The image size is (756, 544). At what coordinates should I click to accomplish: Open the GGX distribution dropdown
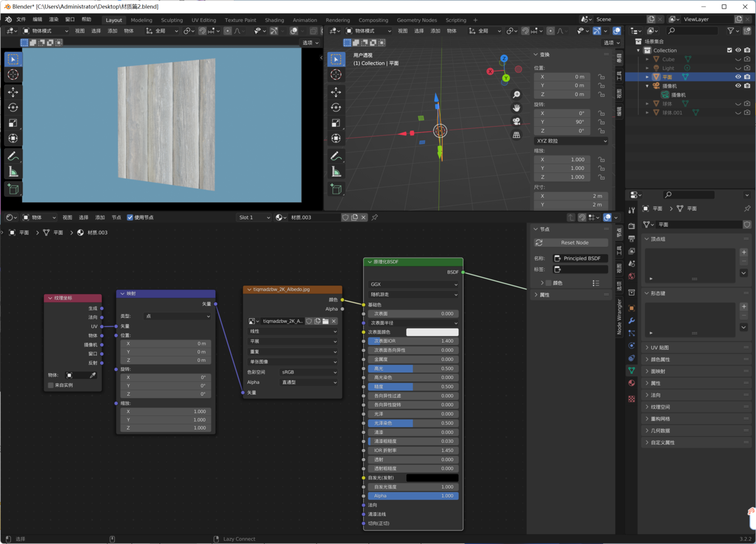(413, 284)
